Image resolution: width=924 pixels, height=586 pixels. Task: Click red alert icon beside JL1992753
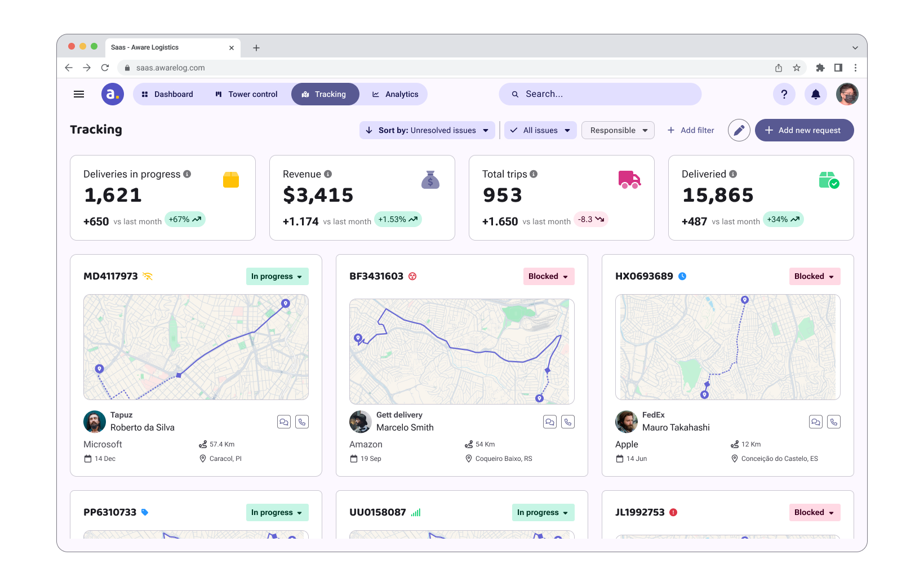click(673, 512)
